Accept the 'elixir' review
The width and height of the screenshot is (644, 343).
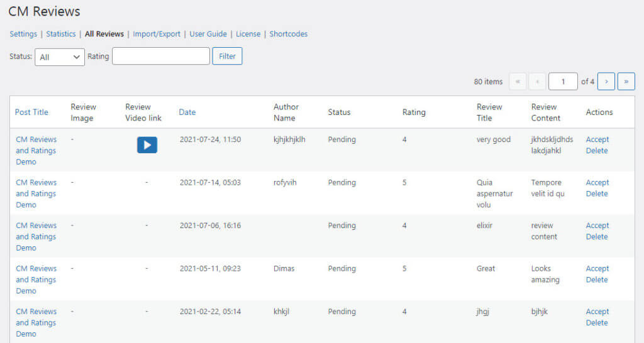[597, 226]
